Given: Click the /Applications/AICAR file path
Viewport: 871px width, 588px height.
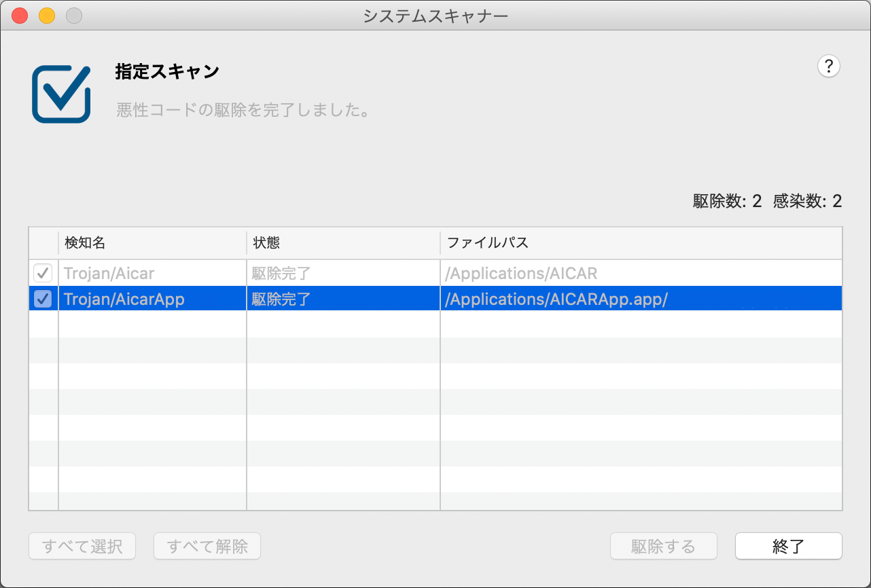Looking at the screenshot, I should [521, 274].
